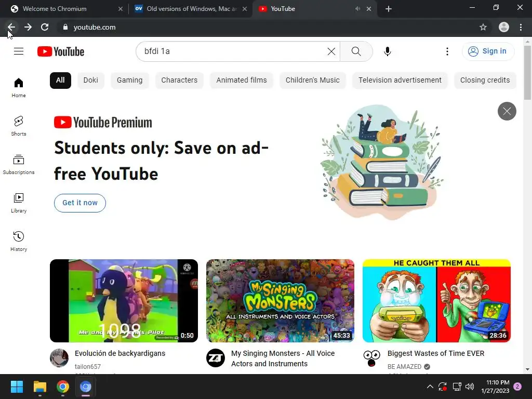Image resolution: width=532 pixels, height=399 pixels.
Task: Open the ZJ channel avatar
Action: click(x=216, y=357)
